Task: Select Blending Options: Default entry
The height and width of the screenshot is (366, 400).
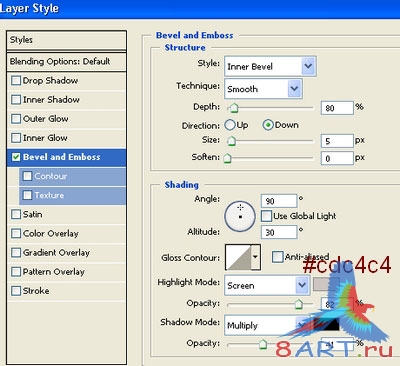Action: (x=66, y=62)
